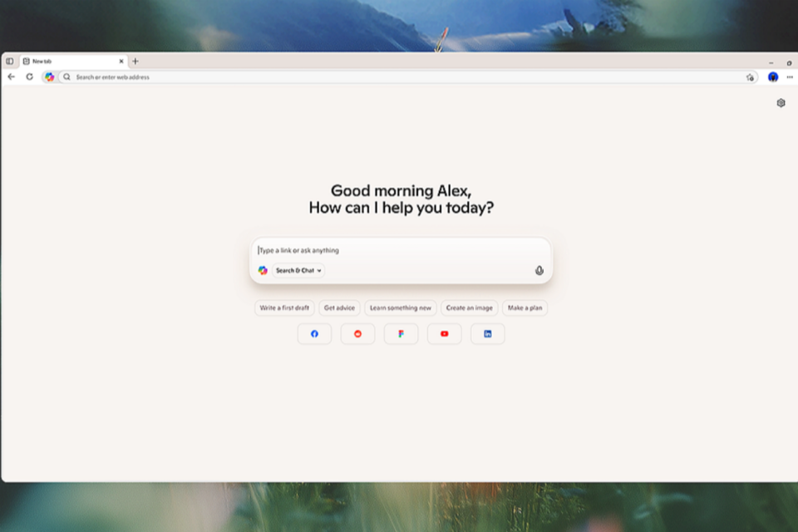Viewport: 798px width, 532px height.
Task: Open the Reddit shortcut tile
Action: coord(357,333)
